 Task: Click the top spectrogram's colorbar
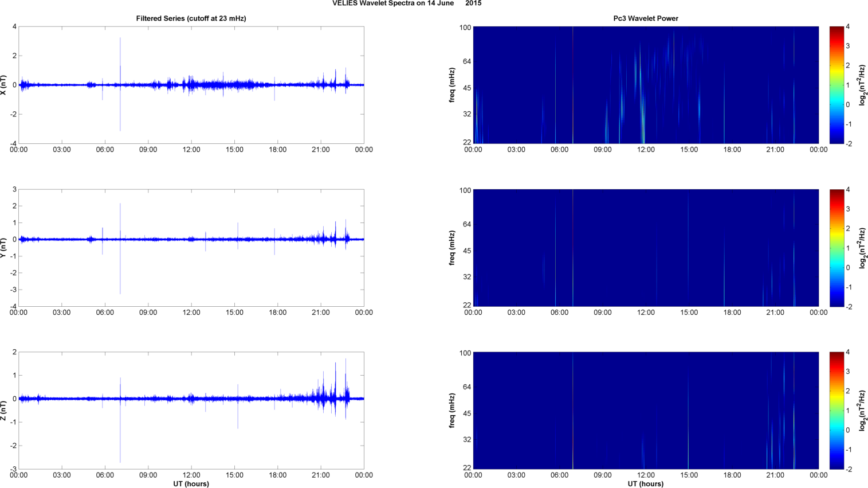(836, 85)
